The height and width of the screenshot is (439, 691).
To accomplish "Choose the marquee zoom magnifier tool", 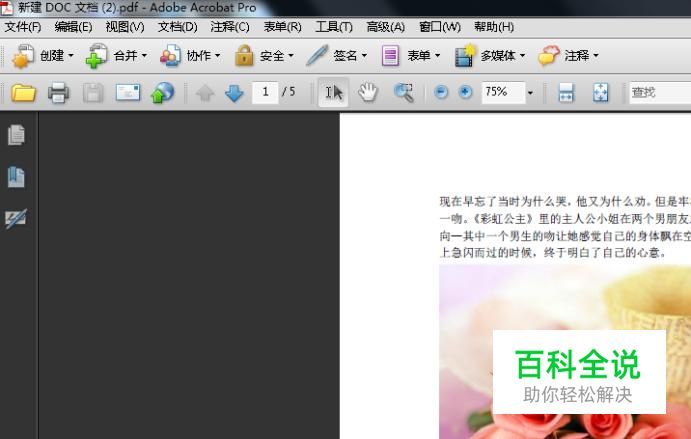I will pos(404,93).
